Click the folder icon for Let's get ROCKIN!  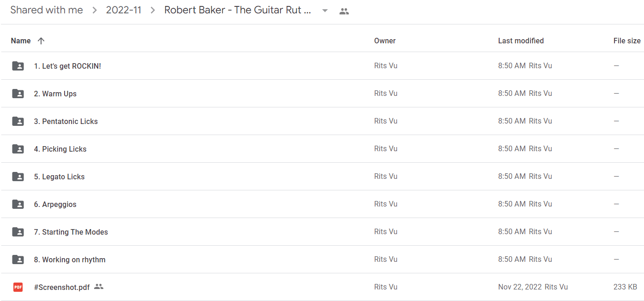pos(18,66)
